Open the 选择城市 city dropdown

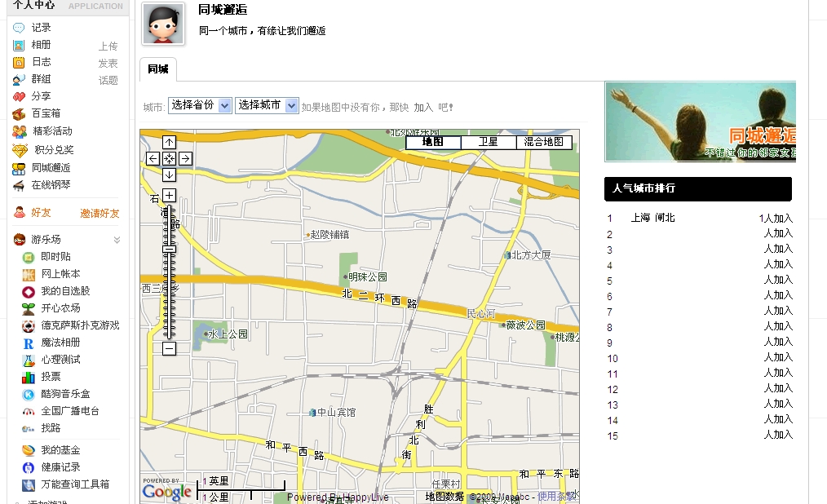267,105
